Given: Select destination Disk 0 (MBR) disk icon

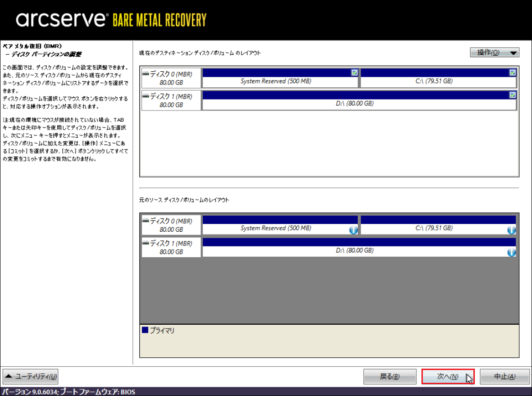Looking at the screenshot, I should (146, 74).
